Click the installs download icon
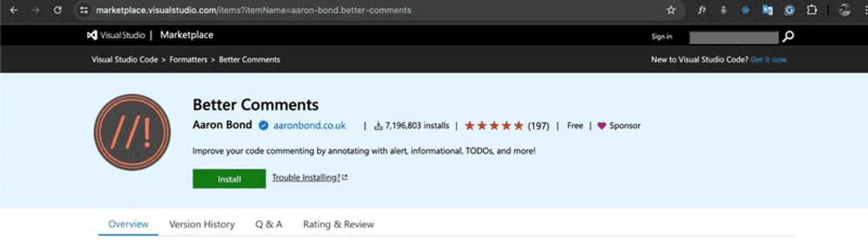The height and width of the screenshot is (246, 868). tap(378, 126)
